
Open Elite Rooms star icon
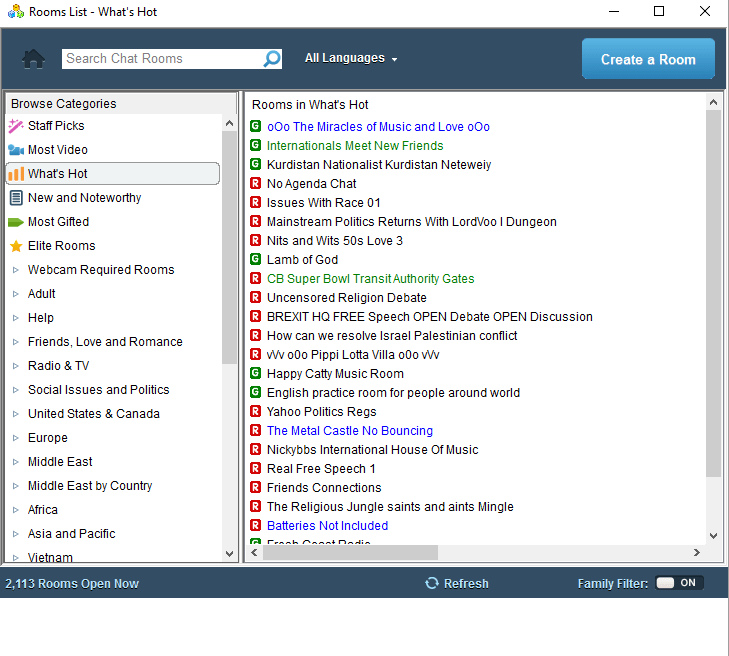coord(16,246)
